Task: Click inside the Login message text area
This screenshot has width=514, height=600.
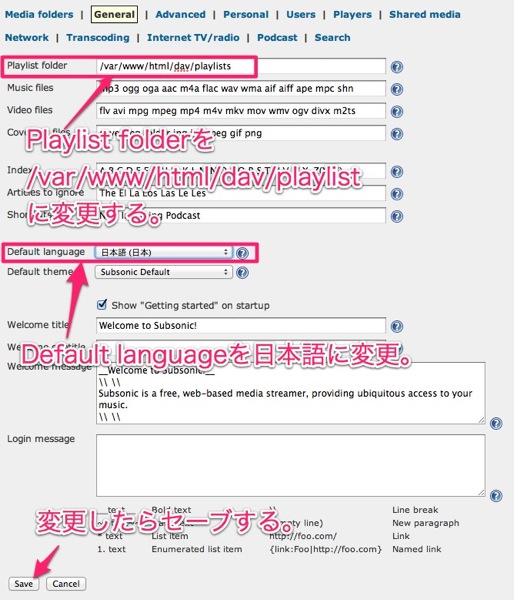Action: [290, 465]
